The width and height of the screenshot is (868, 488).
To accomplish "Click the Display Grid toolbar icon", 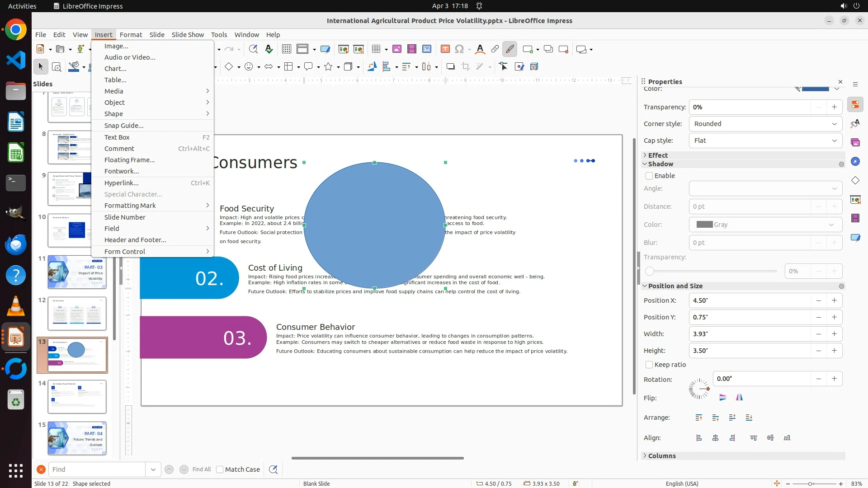I will (x=287, y=49).
